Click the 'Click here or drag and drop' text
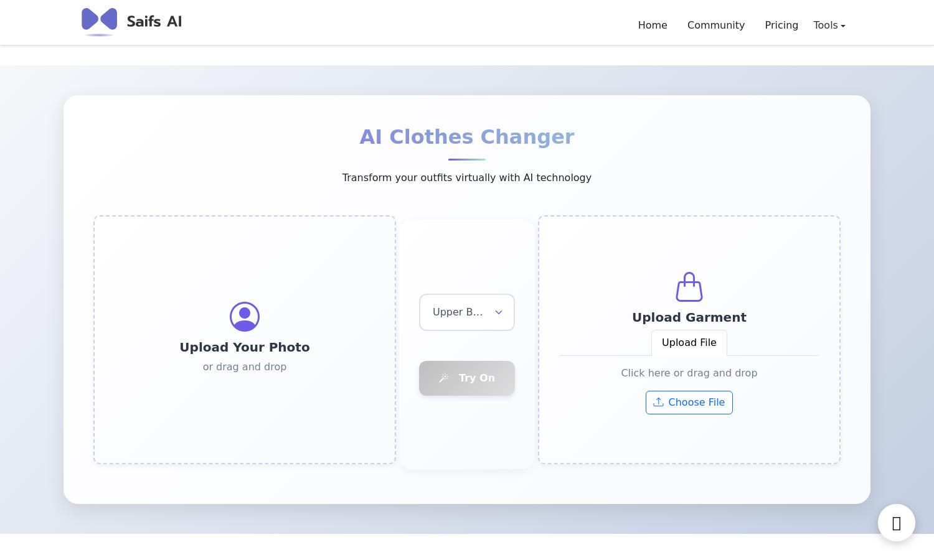The image size is (934, 560). (689, 373)
